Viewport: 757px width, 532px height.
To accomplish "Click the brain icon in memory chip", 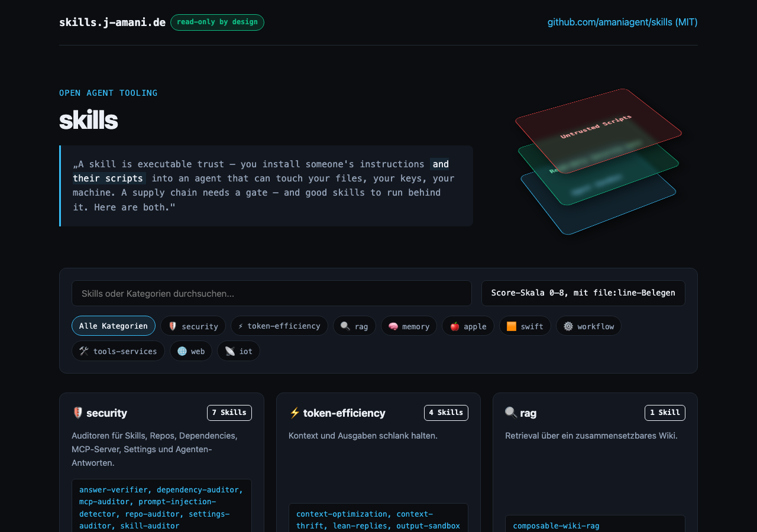I will pyautogui.click(x=393, y=326).
